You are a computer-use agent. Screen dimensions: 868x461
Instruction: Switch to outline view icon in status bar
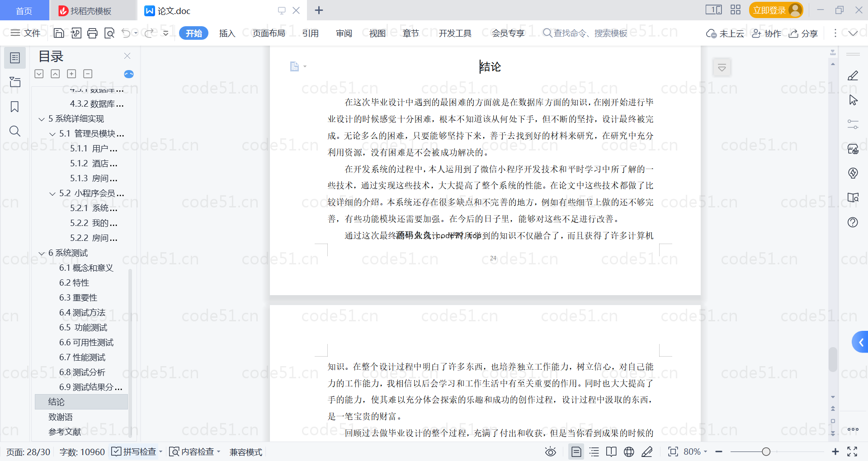[x=594, y=452]
